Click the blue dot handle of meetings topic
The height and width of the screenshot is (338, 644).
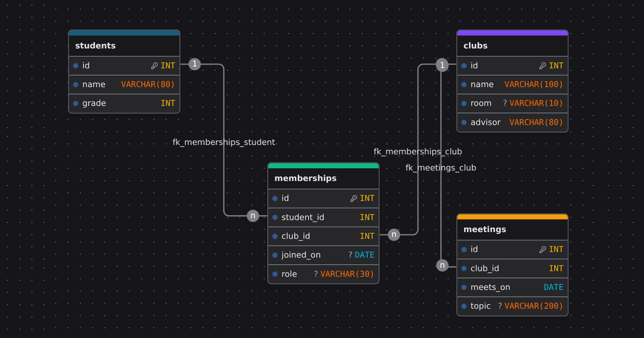pos(464,306)
